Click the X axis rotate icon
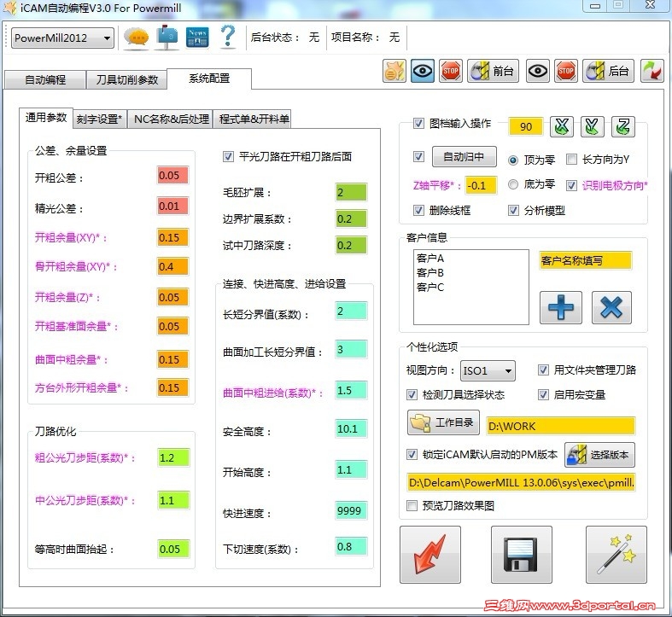672x617 pixels. pyautogui.click(x=562, y=126)
